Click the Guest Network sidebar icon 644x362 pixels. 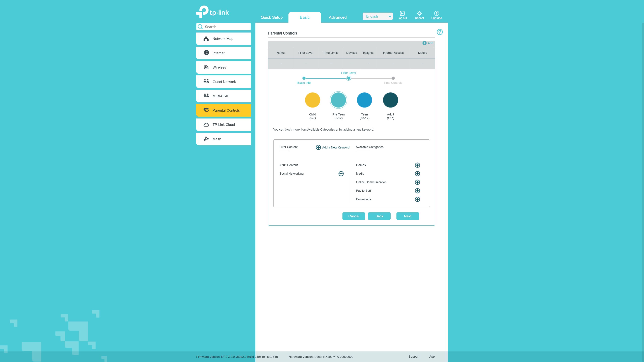click(206, 81)
